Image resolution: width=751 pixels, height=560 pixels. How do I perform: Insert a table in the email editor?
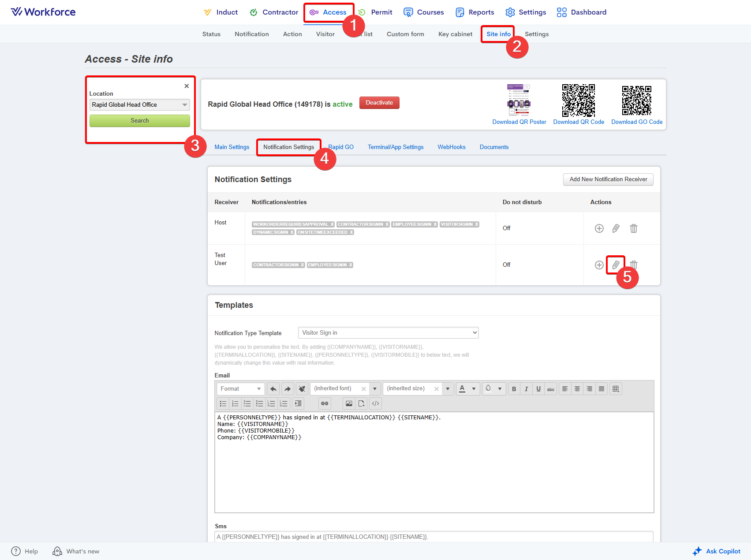click(x=616, y=389)
